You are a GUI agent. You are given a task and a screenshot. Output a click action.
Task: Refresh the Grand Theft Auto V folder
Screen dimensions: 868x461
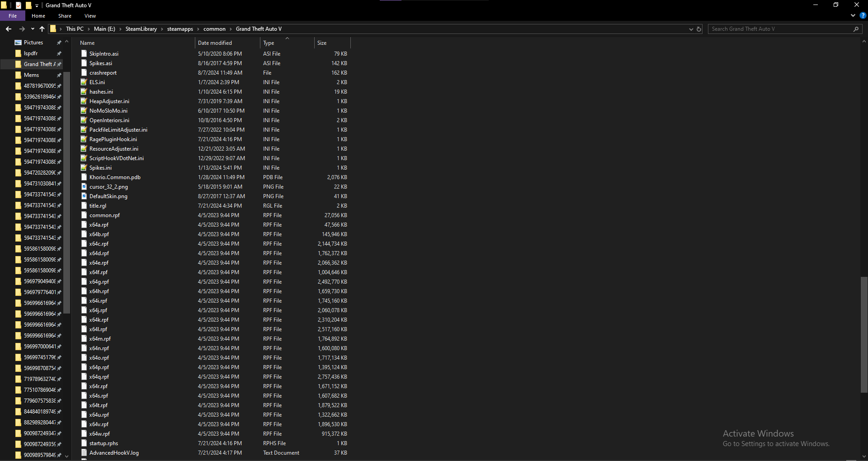[699, 29]
